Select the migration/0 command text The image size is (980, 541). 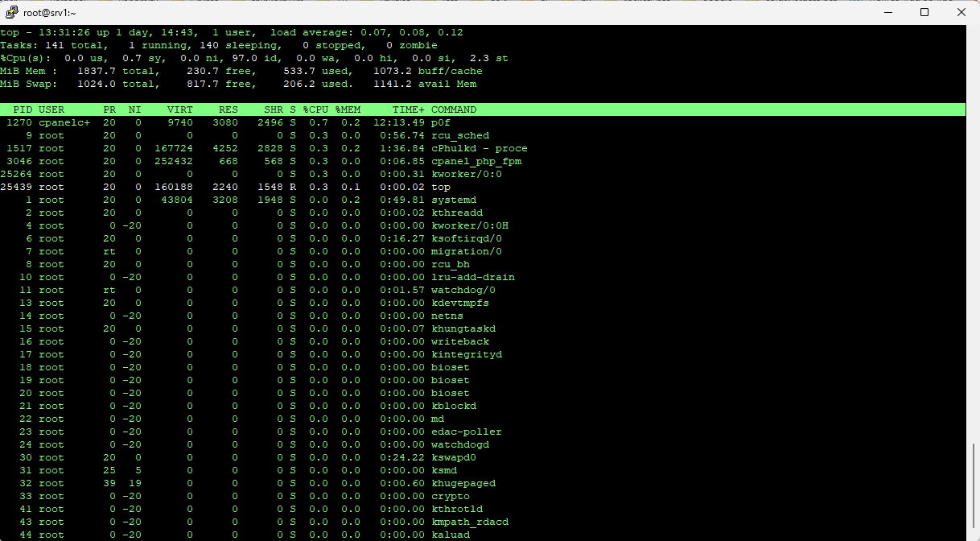(467, 251)
